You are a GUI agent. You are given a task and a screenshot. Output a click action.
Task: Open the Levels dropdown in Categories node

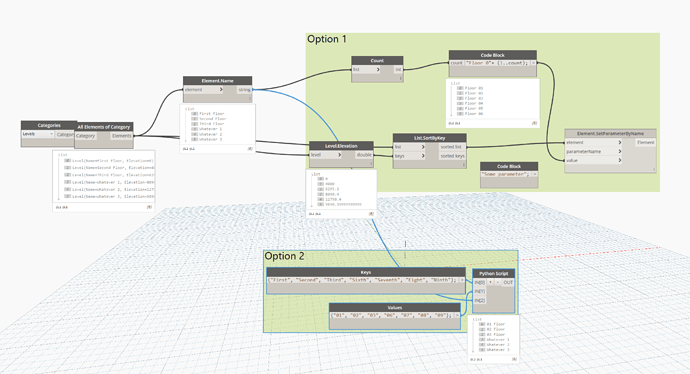[x=38, y=134]
